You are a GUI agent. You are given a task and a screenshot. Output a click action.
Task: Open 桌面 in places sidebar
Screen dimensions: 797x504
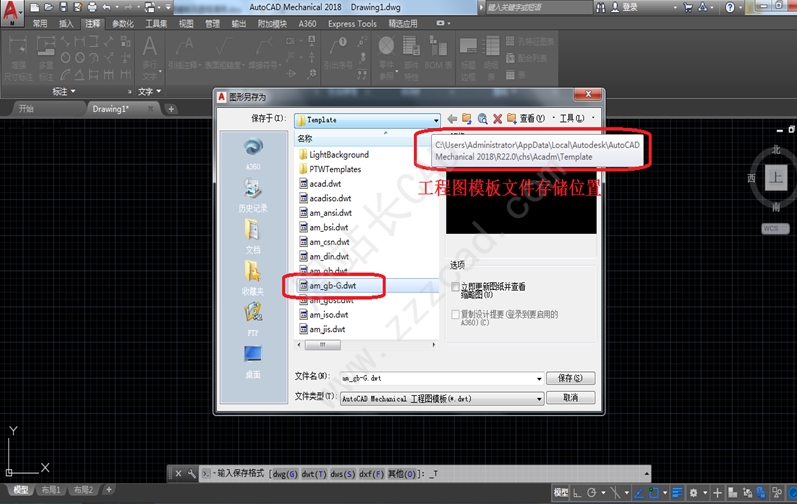253,362
